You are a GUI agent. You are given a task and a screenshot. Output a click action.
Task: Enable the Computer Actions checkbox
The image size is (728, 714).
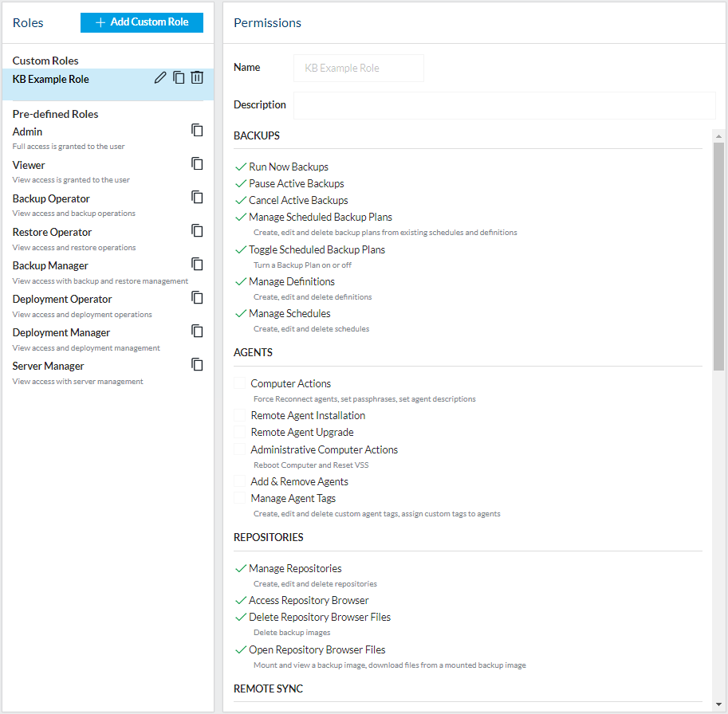(240, 383)
